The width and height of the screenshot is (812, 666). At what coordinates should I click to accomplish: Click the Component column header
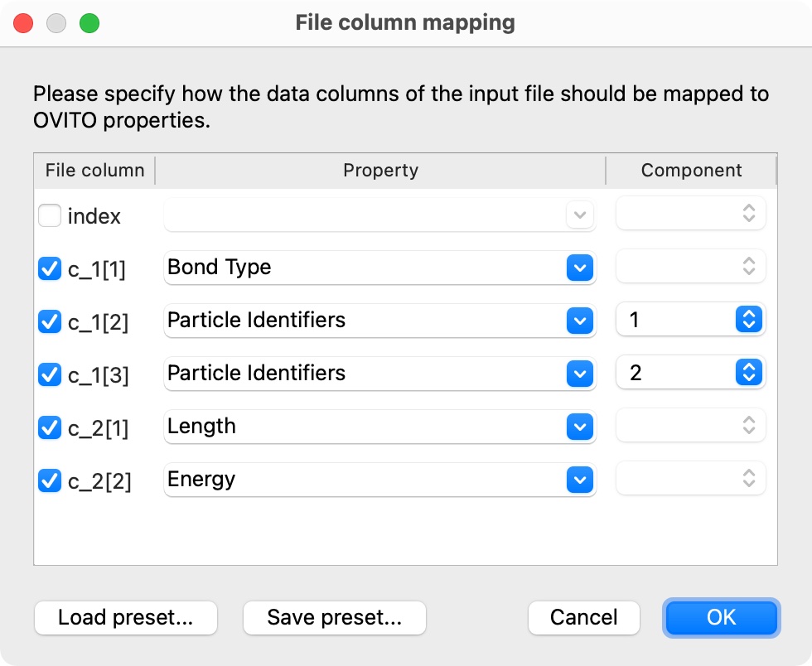691,171
